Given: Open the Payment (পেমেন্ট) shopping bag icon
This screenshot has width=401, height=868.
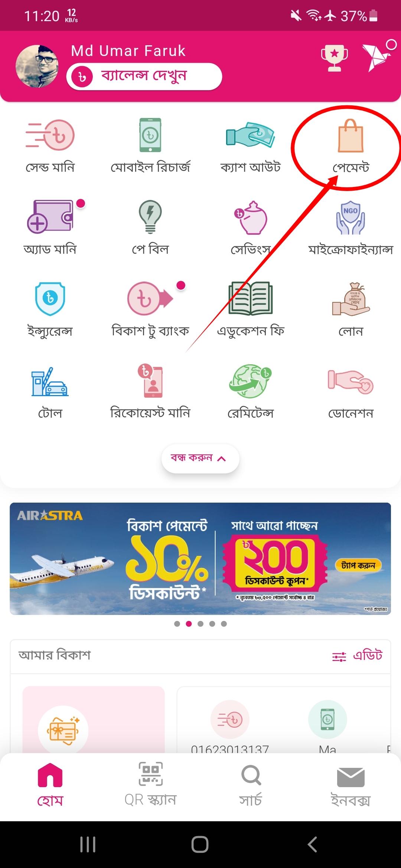Looking at the screenshot, I should tap(351, 136).
